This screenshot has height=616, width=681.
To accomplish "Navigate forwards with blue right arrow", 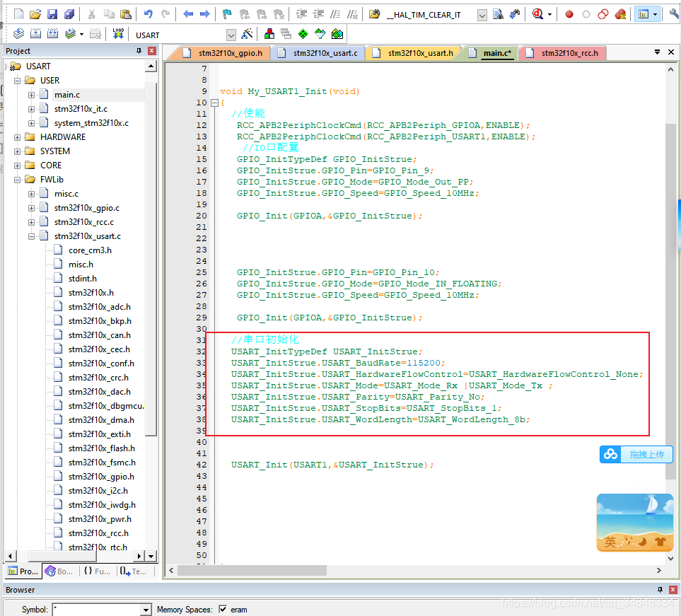I will (x=204, y=14).
